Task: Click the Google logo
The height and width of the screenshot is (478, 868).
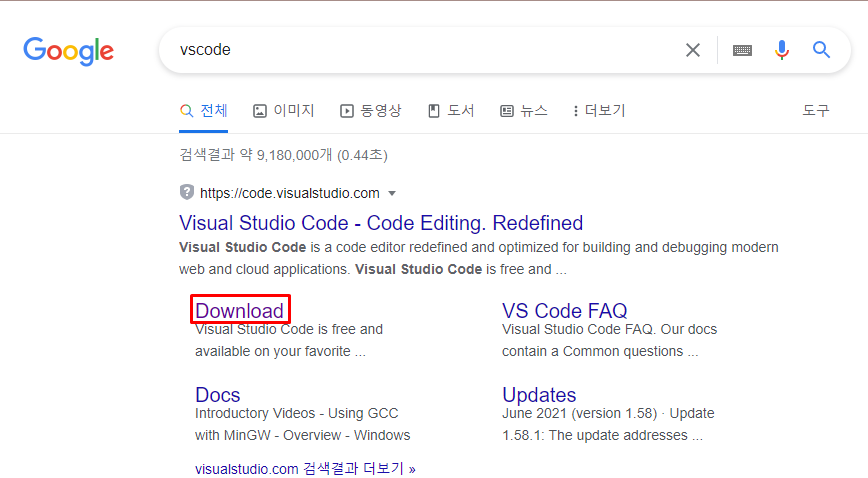Action: pyautogui.click(x=69, y=51)
